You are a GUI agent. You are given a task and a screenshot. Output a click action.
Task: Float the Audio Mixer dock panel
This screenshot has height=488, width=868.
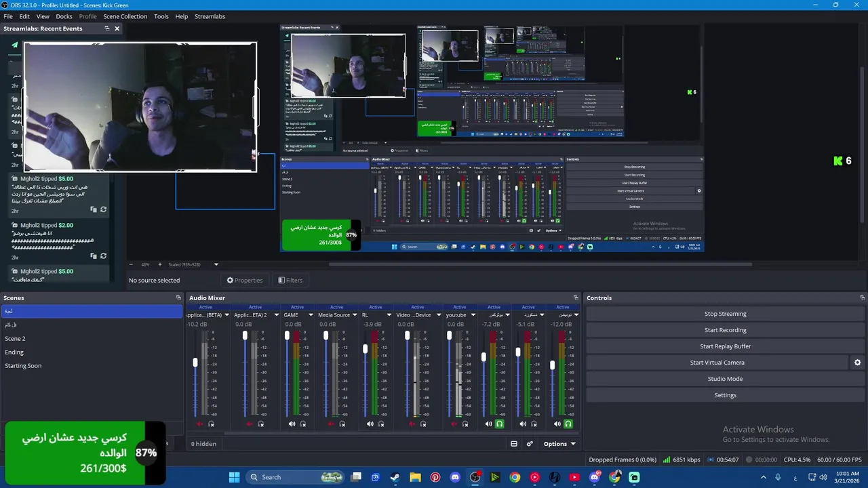(x=576, y=298)
